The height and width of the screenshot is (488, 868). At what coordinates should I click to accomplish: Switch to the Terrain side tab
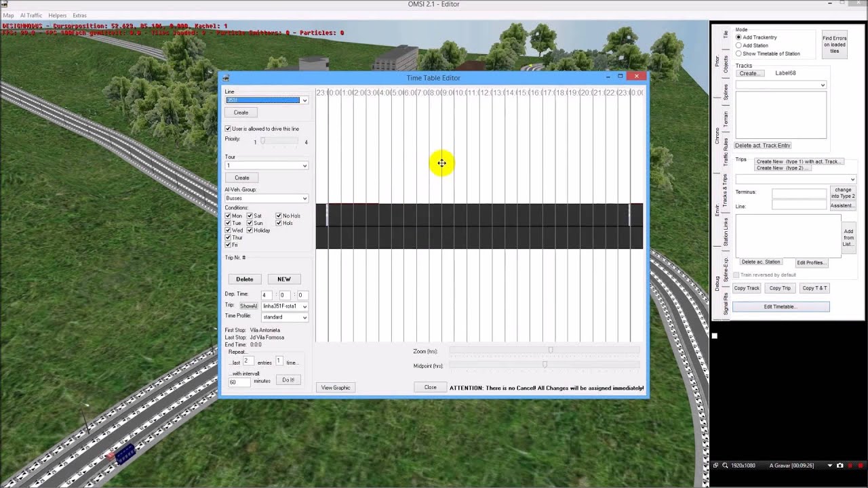pos(726,119)
